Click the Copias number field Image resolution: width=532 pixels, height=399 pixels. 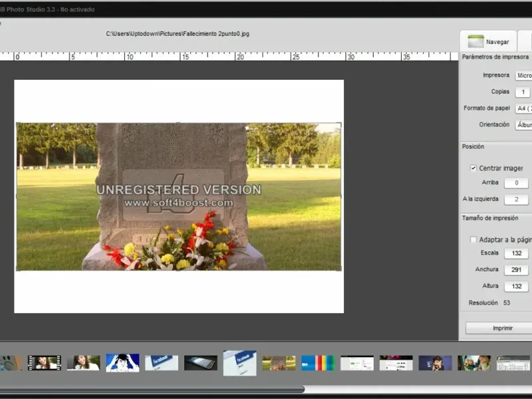(522, 92)
